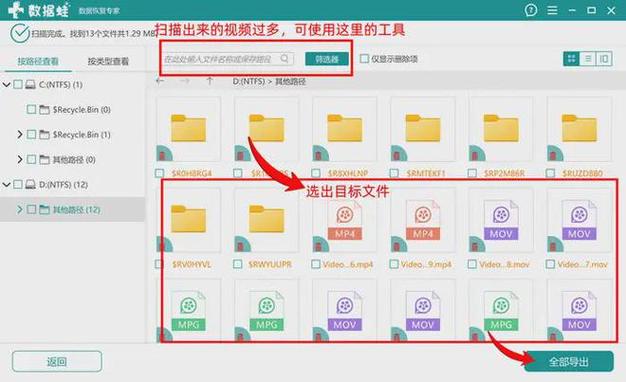The height and width of the screenshot is (382, 626).
Task: Go up one folder level arrow
Action: [x=210, y=81]
